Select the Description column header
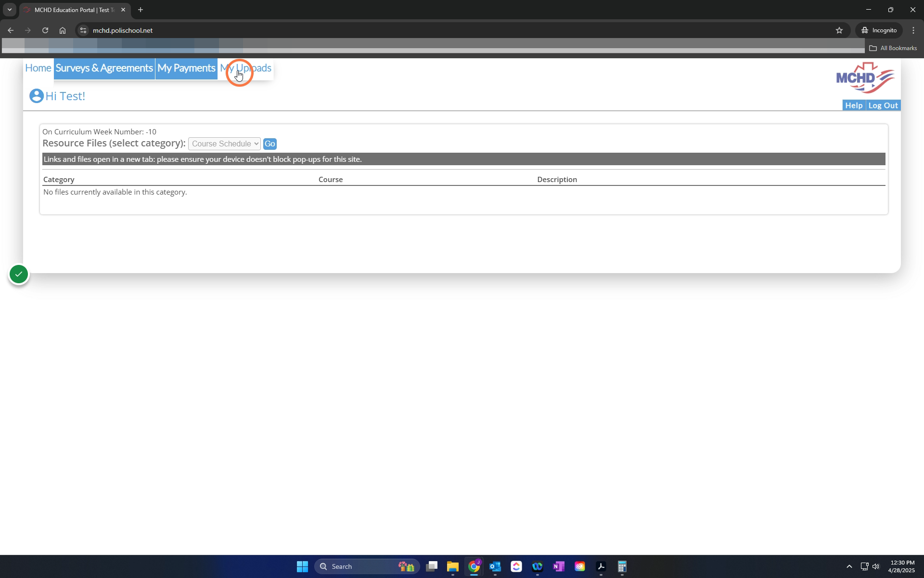 pyautogui.click(x=557, y=180)
